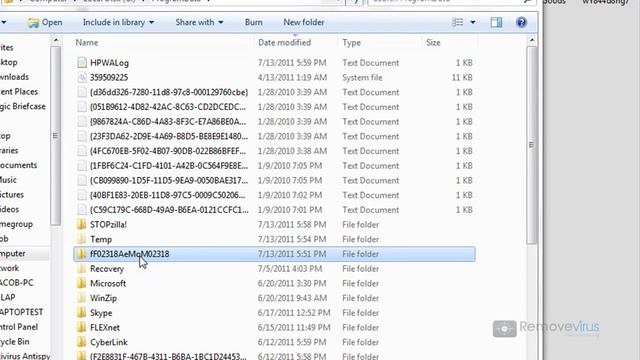Select the {051B9612-4D82-42AC... file
Screen dimensions: 640x360
pos(168,107)
